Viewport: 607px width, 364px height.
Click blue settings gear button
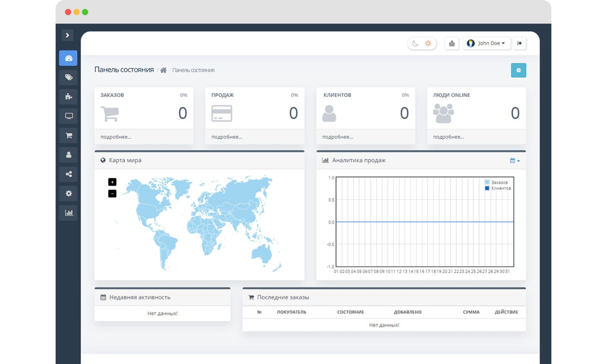[518, 70]
